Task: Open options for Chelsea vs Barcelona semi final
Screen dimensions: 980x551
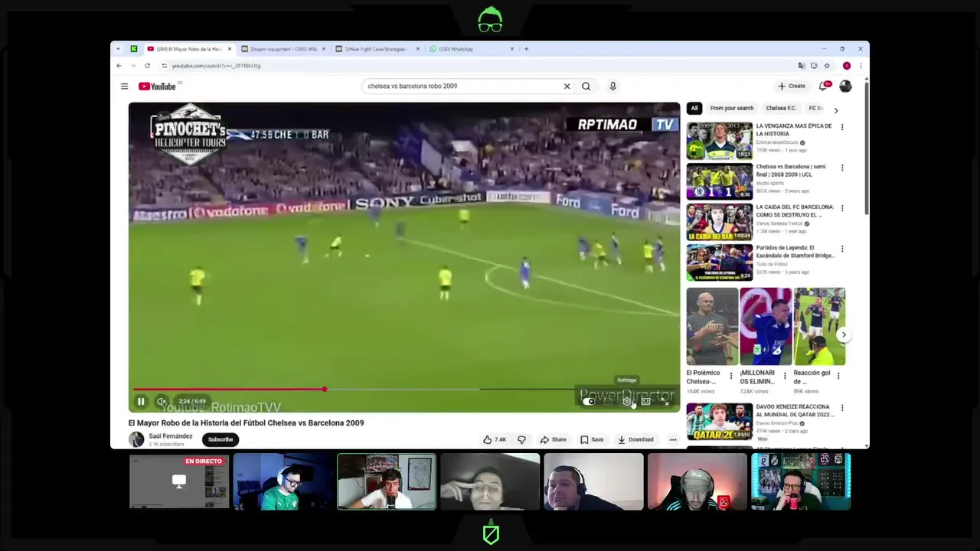Action: pyautogui.click(x=842, y=168)
